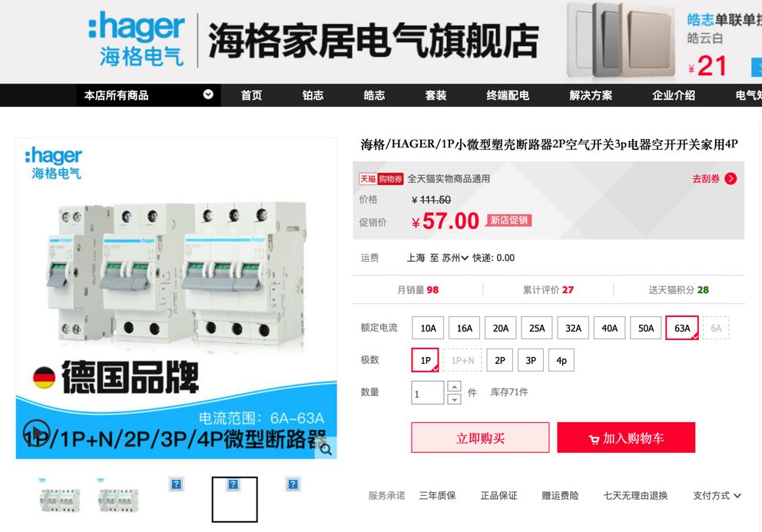Play the product video on main image
The image size is (762, 532).
36,432
